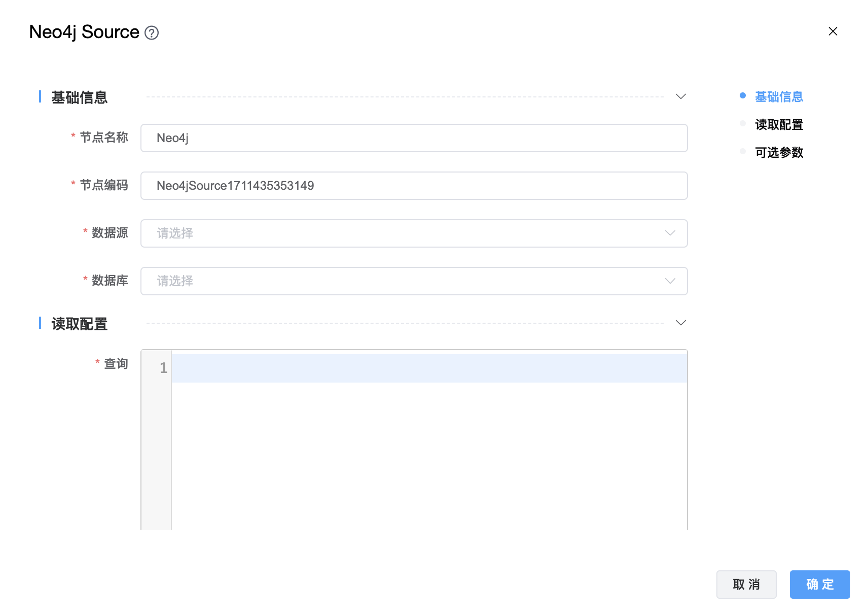Click line number 1 in editor gutter

pyautogui.click(x=163, y=368)
